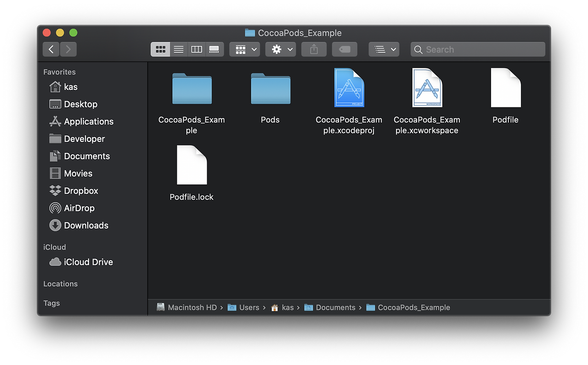This screenshot has height=365, width=588.
Task: Click the Tags sidebar heading
Action: click(x=51, y=303)
